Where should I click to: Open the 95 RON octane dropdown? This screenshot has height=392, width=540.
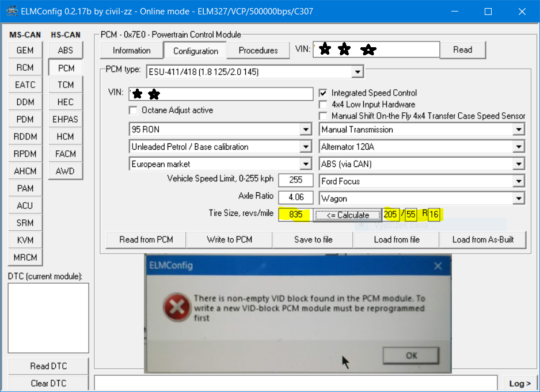point(306,130)
